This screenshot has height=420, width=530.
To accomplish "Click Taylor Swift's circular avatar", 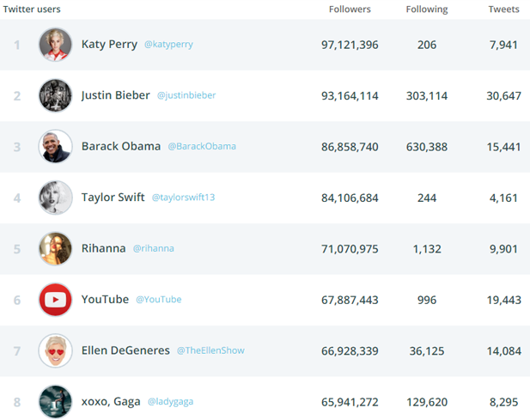I will tap(56, 198).
